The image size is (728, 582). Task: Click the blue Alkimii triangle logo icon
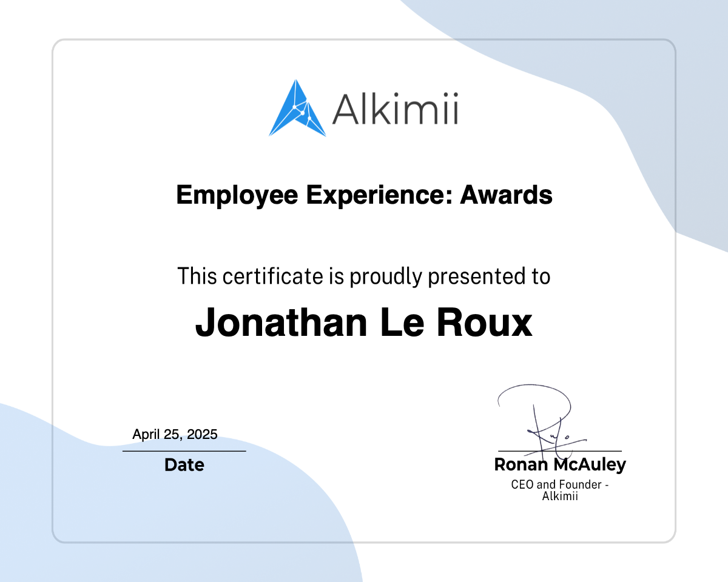[x=297, y=108]
